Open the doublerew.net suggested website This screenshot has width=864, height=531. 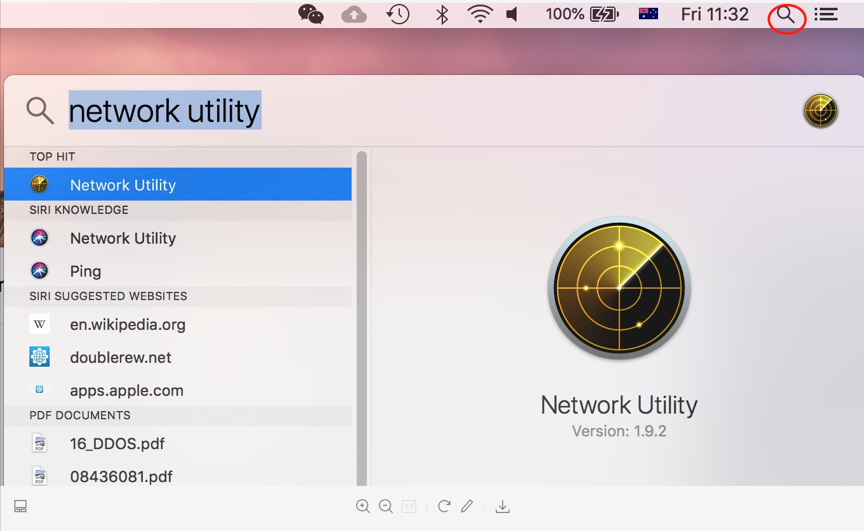tap(120, 357)
